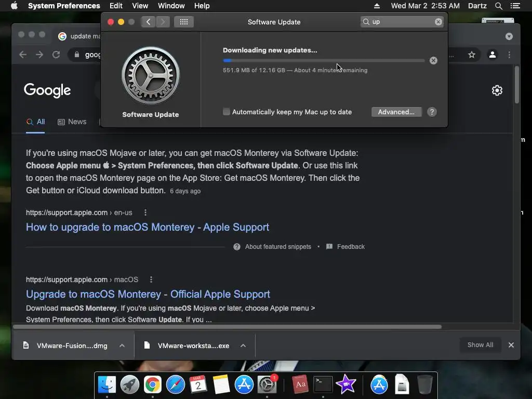
Task: Open Upgrade to macOS Monterey Official link
Action: (148, 294)
